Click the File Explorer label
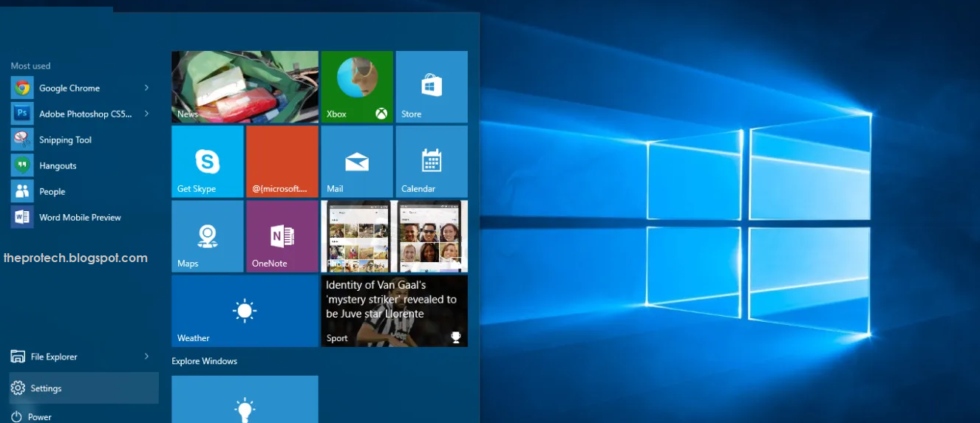The width and height of the screenshot is (980, 423). click(x=54, y=357)
